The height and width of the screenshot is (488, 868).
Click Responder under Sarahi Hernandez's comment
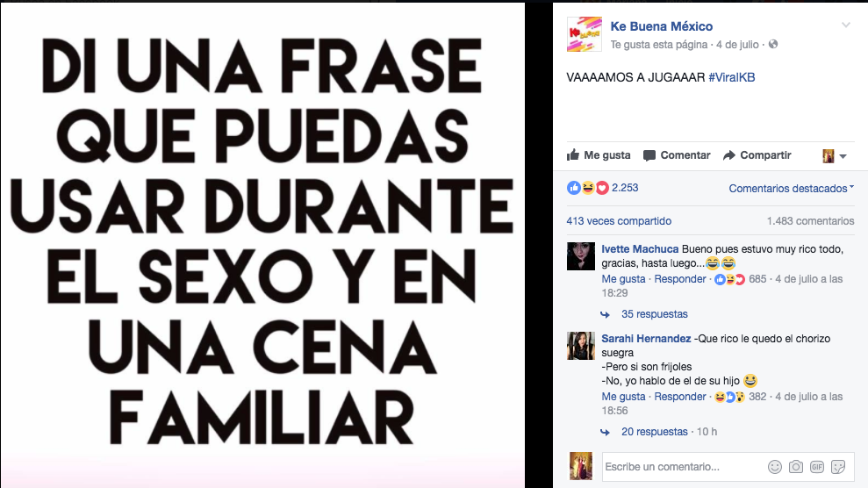680,397
